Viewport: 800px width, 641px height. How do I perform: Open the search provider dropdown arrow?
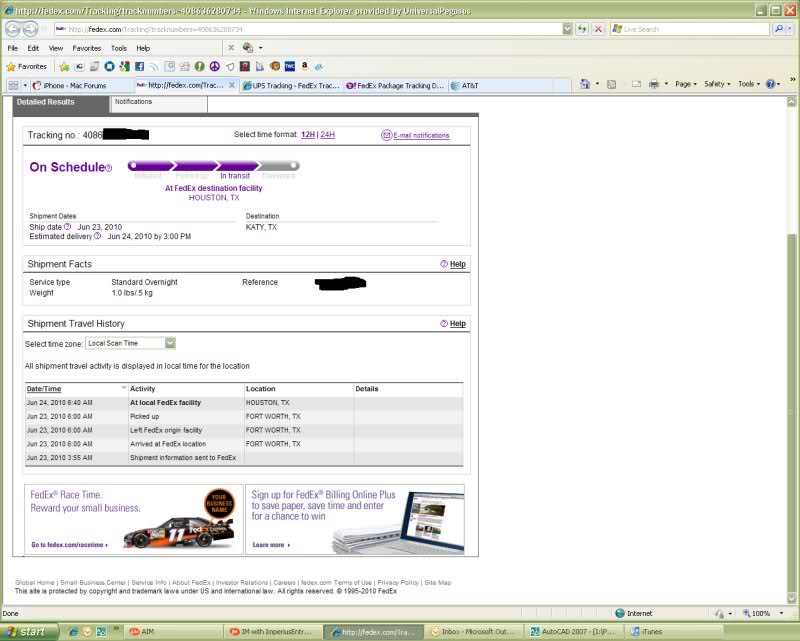point(790,29)
